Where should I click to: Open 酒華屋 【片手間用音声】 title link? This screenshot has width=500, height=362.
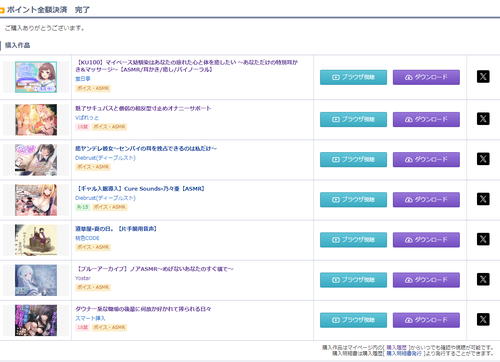[116, 229]
